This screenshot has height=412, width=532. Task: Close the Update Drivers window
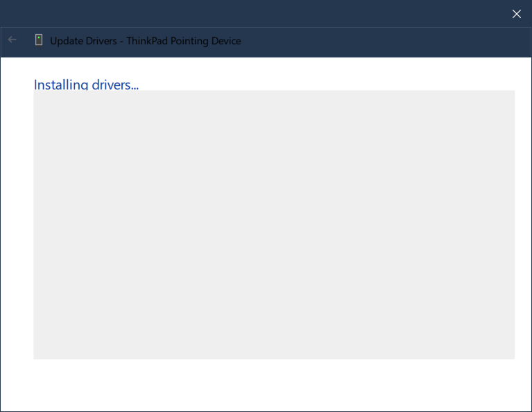516,14
